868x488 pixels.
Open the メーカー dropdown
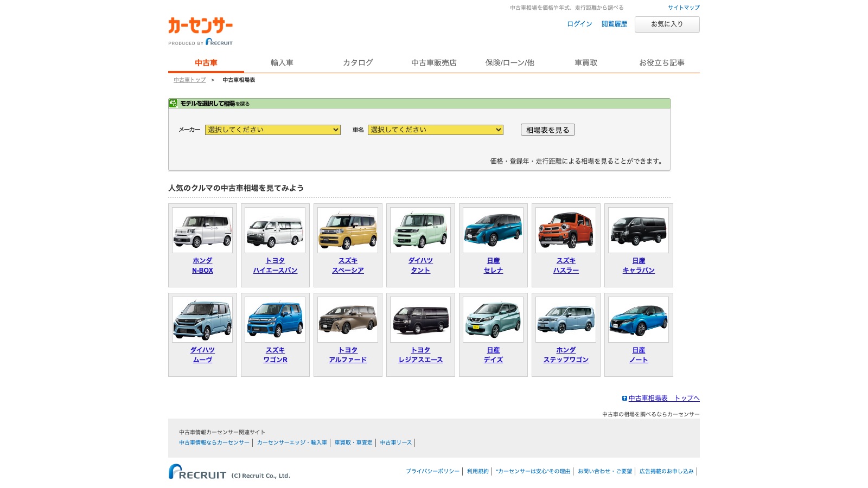(273, 130)
